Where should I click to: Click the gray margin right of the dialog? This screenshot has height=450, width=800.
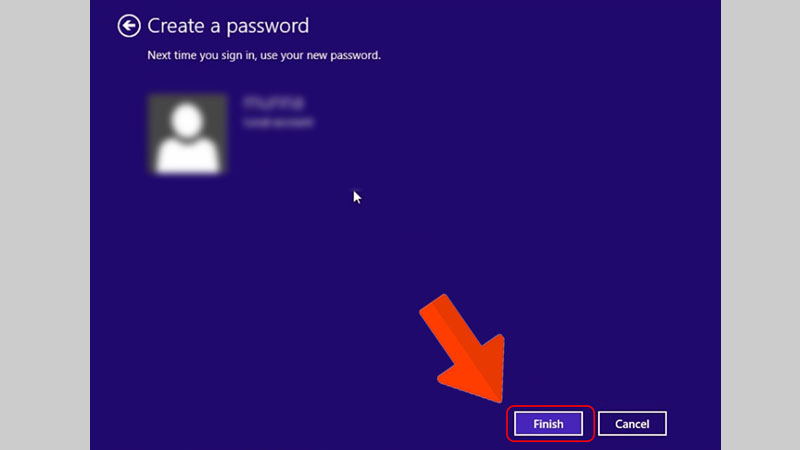click(760, 225)
